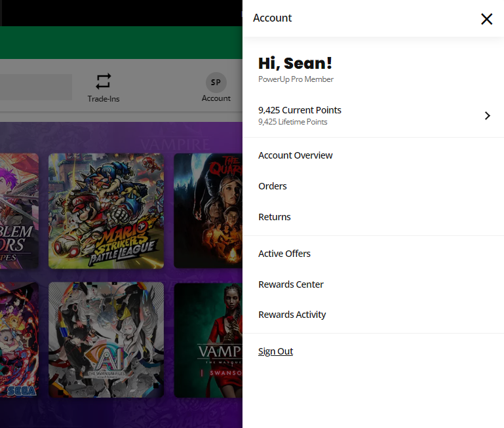Click the Sign Out link
This screenshot has width=504, height=428.
pyautogui.click(x=275, y=351)
